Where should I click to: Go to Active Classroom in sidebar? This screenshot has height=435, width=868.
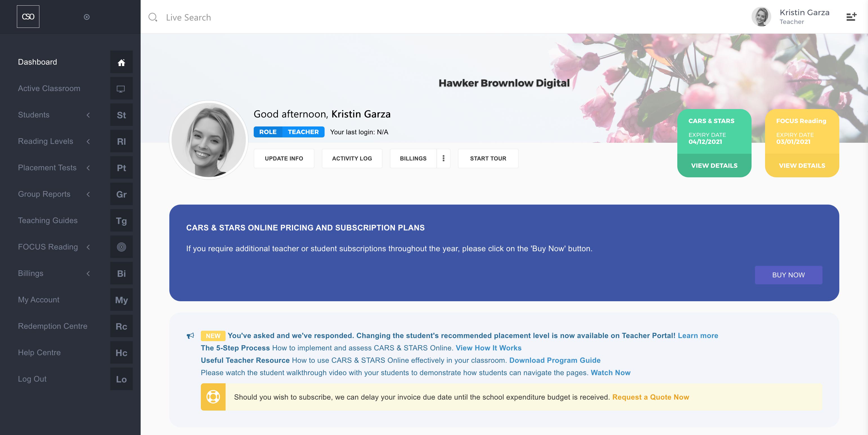point(49,89)
